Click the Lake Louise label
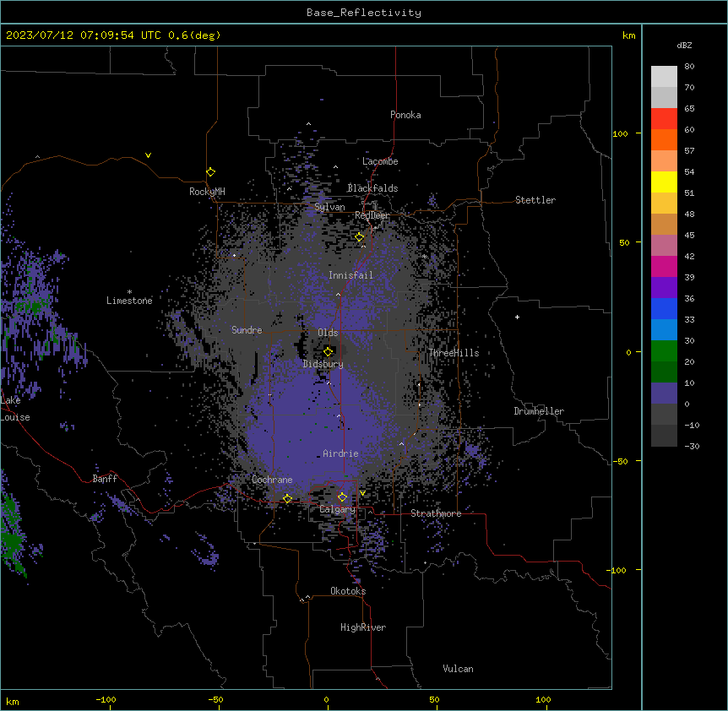This screenshot has width=728, height=711. pyautogui.click(x=15, y=409)
